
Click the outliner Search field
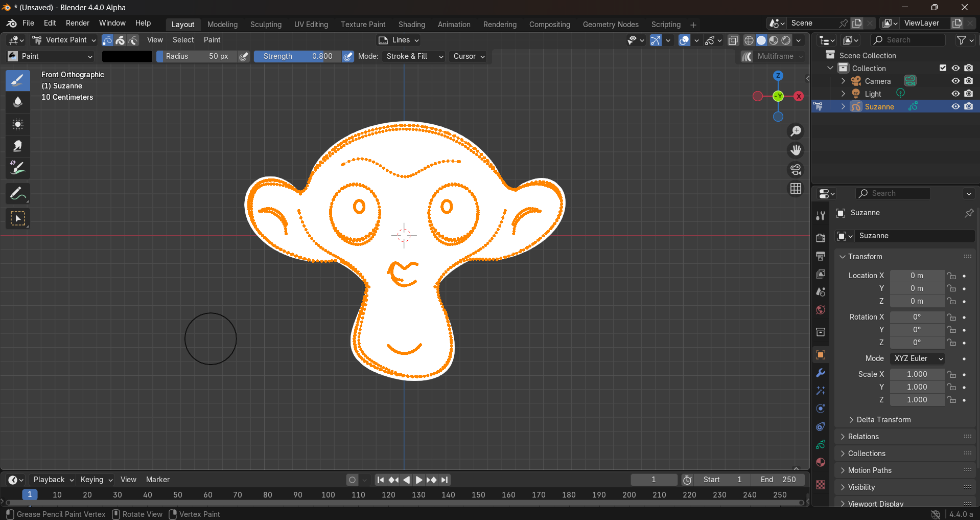pos(908,40)
